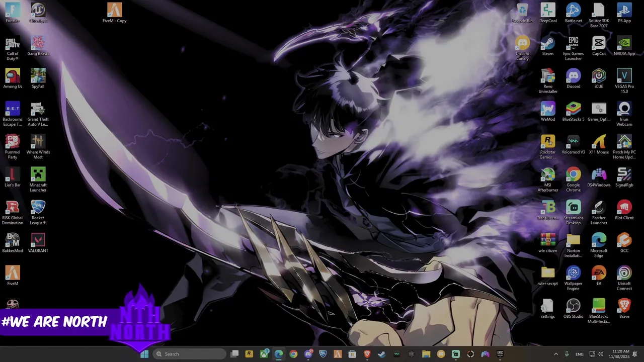644x362 pixels.
Task: Click the BlueStacks 5 shortcut
Action: click(574, 111)
